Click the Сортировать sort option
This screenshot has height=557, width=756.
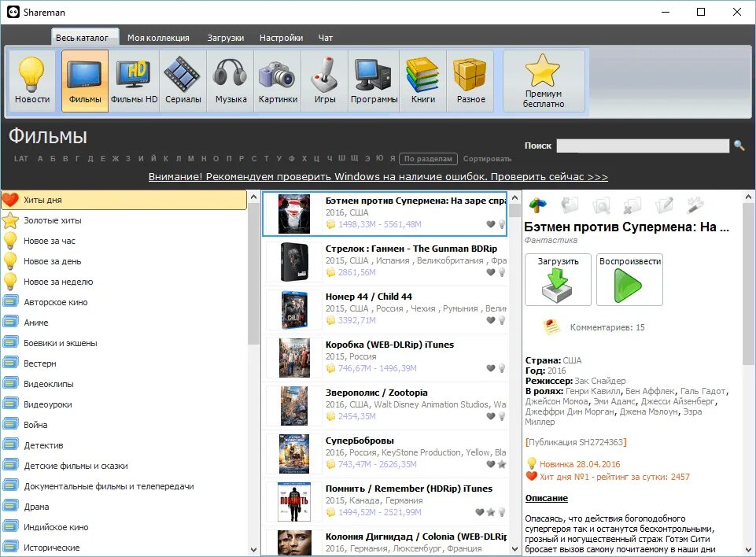487,159
